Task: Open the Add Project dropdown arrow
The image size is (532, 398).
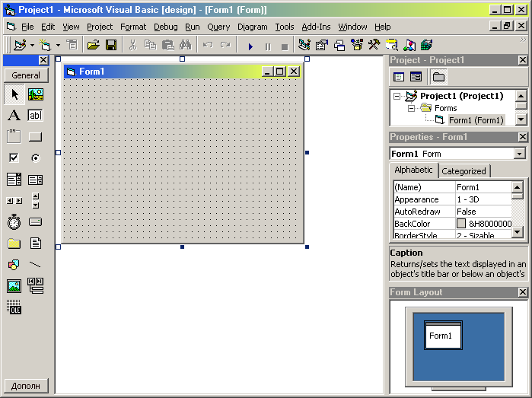Action: click(32, 45)
